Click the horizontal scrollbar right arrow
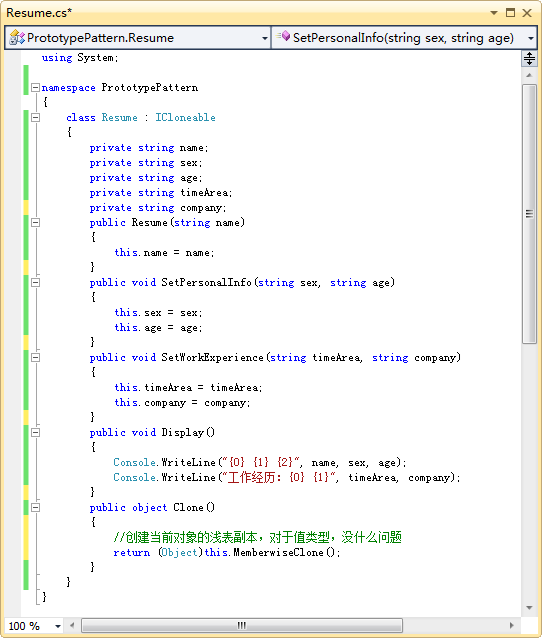542x638 pixels. 511,625
